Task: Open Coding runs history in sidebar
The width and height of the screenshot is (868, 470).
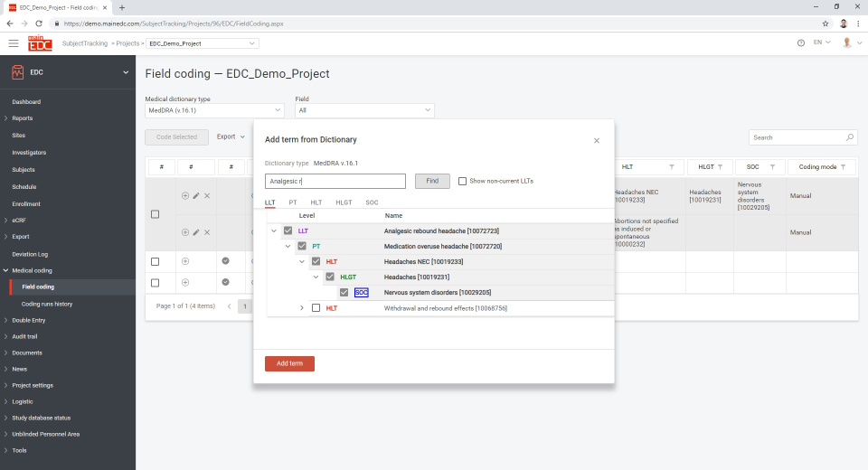Action: (47, 304)
